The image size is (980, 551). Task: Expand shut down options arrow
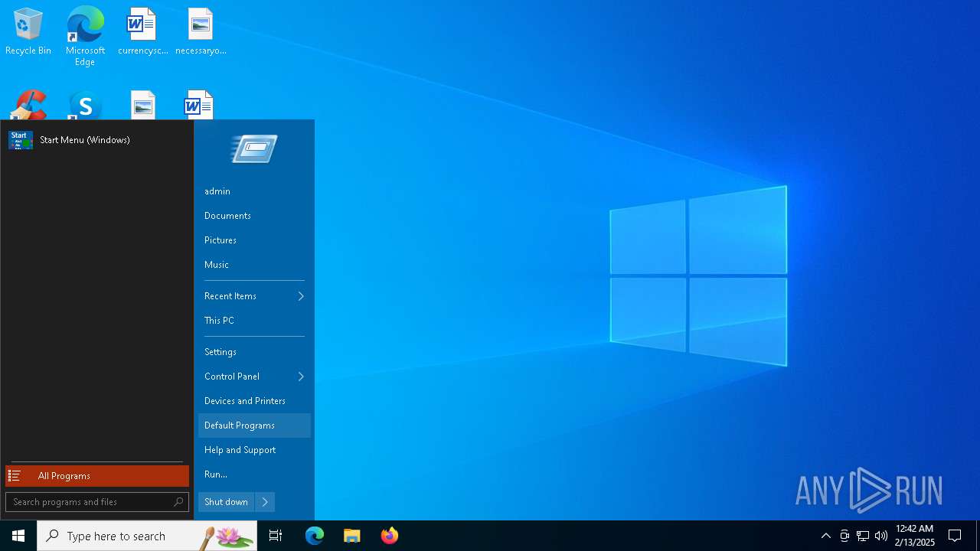265,502
